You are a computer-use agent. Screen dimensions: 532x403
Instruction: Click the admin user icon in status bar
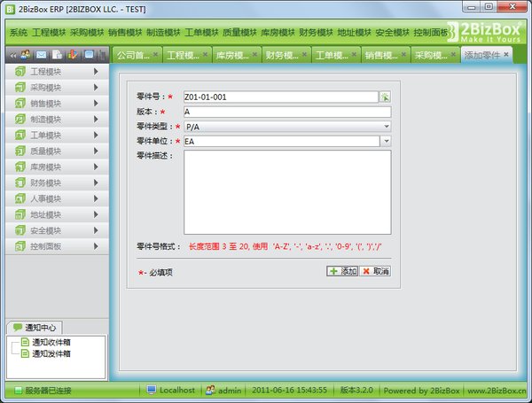pos(210,390)
